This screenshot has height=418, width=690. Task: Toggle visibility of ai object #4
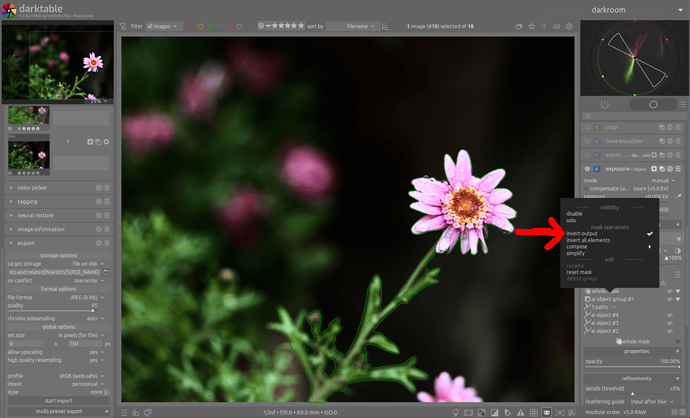(x=670, y=315)
